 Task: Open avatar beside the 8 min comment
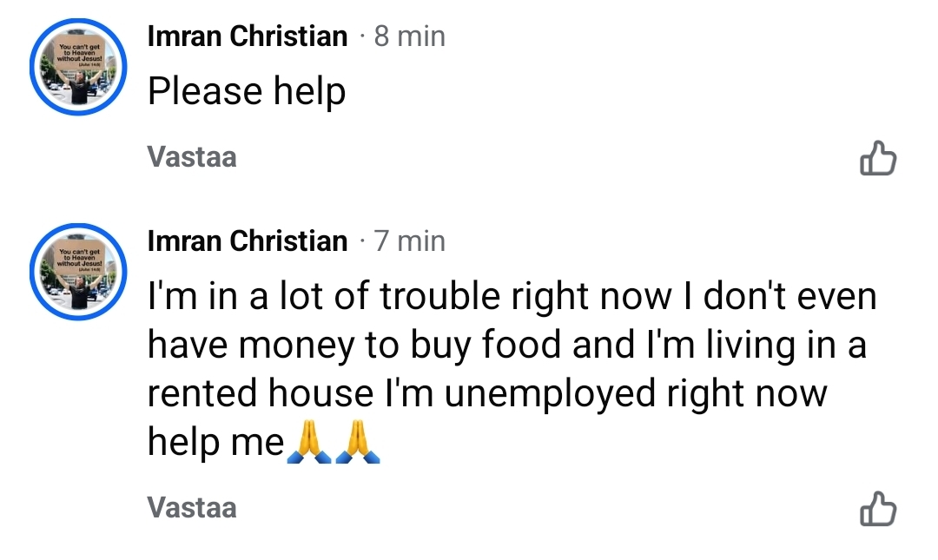79,67
